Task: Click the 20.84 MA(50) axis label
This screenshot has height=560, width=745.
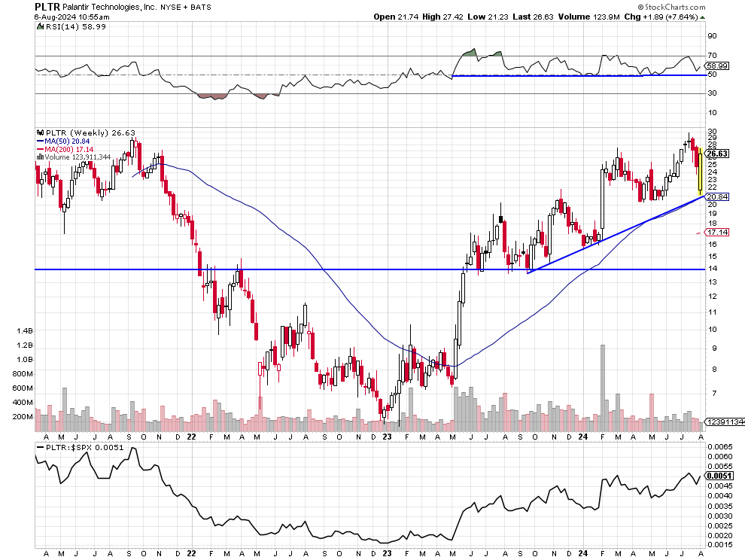Action: coord(719,196)
